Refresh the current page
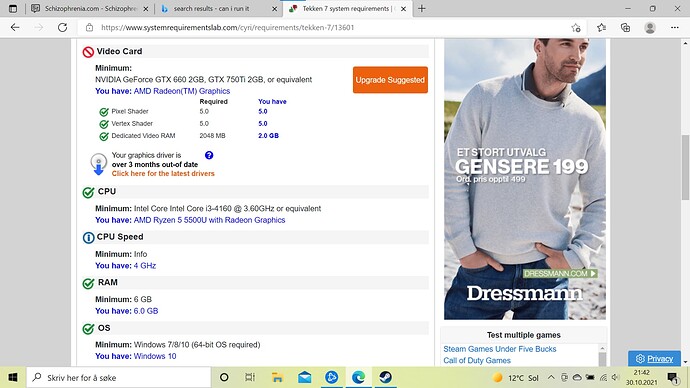Image resolution: width=690 pixels, height=388 pixels. pyautogui.click(x=62, y=27)
